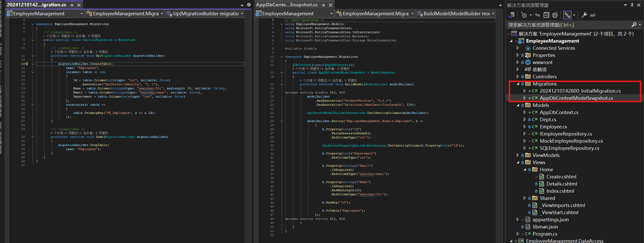Screen dimensions: 644x243
Task: Select Index.cshtml under Home
Action: click(560, 191)
